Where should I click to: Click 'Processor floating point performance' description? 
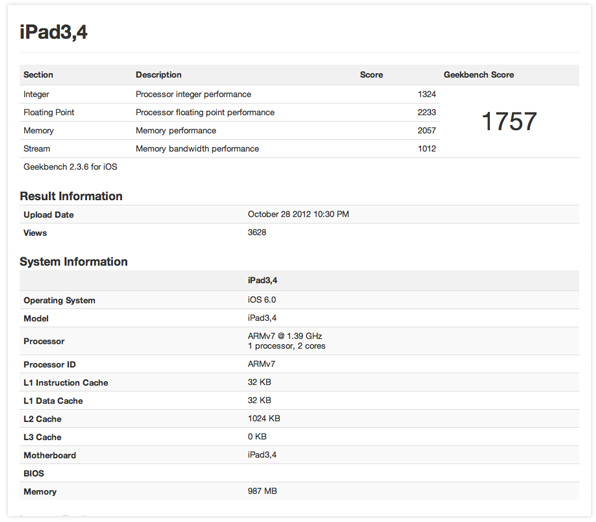click(205, 112)
